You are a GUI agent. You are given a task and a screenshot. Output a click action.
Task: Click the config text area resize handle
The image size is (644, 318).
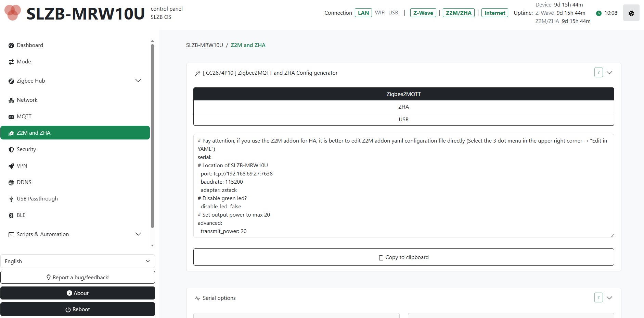point(612,235)
